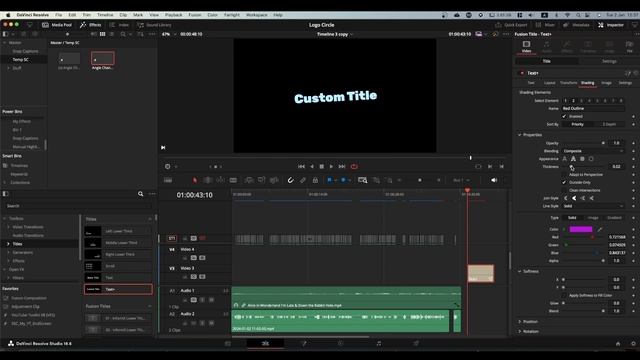Open the Blending Composite dropdown
The image size is (640, 360).
pyautogui.click(x=593, y=151)
